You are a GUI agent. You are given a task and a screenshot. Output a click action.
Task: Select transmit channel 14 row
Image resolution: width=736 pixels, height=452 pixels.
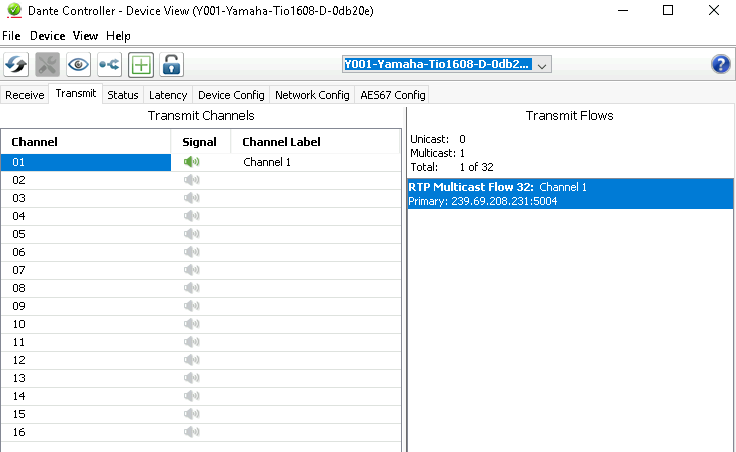pos(201,396)
